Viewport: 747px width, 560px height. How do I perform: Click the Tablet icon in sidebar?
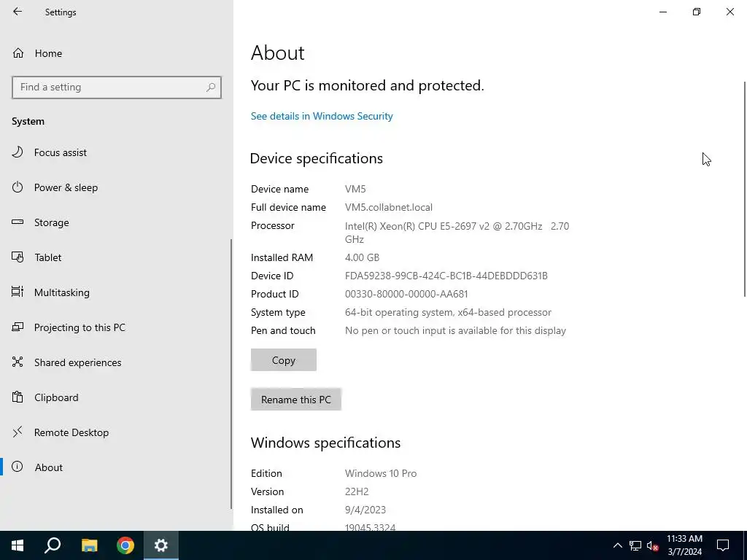pos(18,257)
